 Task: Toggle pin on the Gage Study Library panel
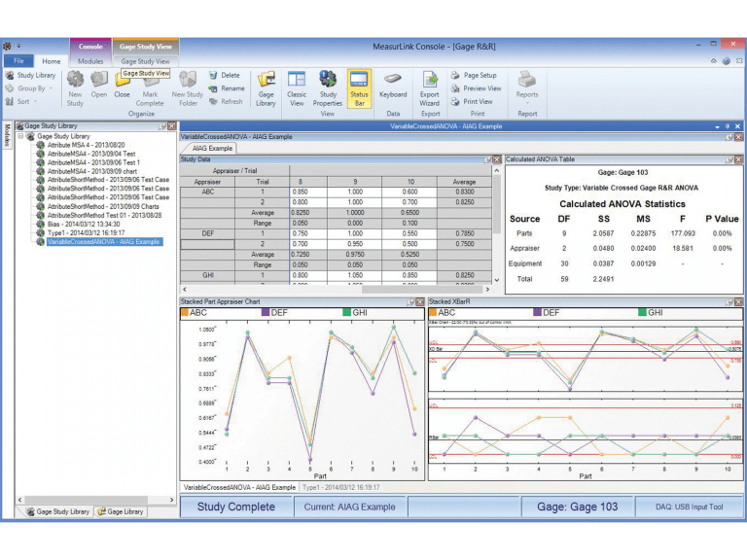pyautogui.click(x=161, y=126)
